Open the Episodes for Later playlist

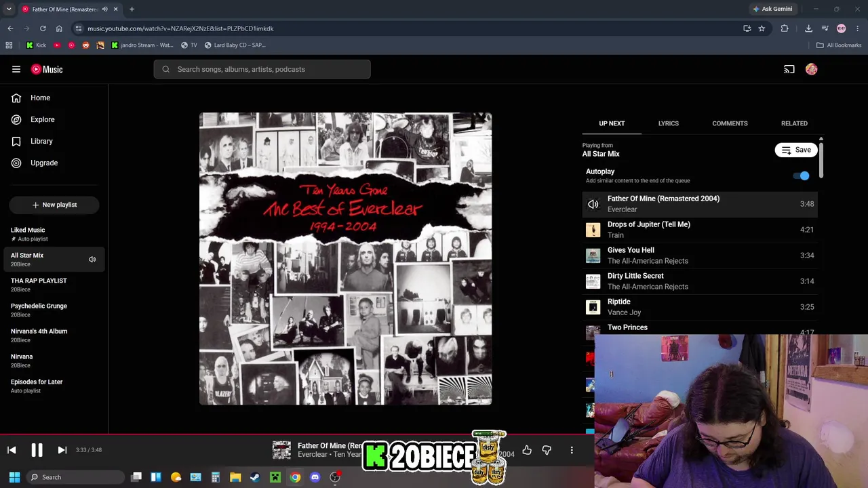point(54,386)
